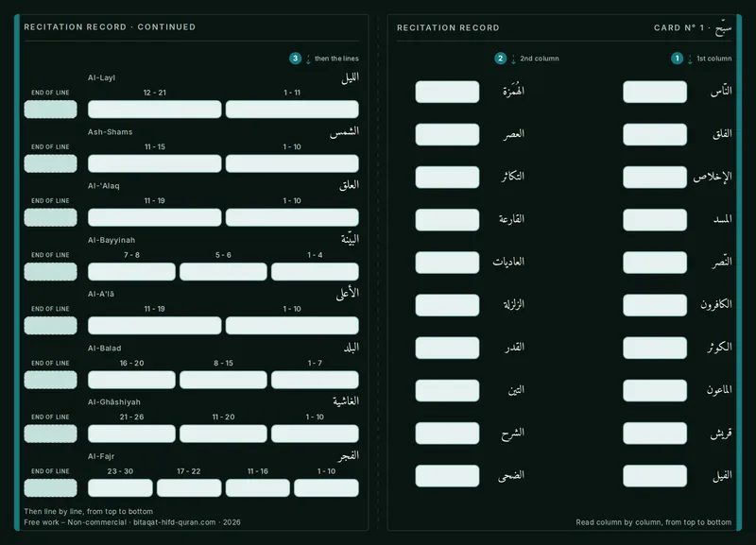Viewport: 756px width, 545px height.
Task: Click the box next to الكافرون
Action: (655, 305)
